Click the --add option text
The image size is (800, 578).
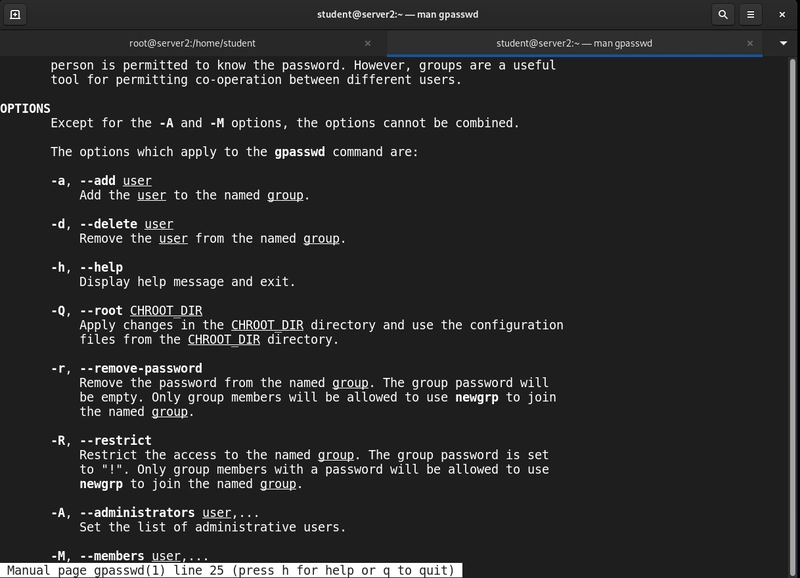click(x=97, y=181)
